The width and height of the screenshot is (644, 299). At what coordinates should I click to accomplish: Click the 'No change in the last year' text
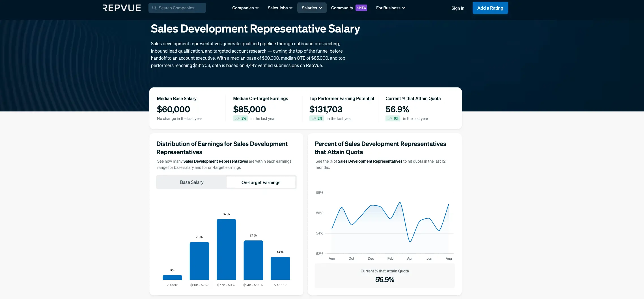(180, 119)
